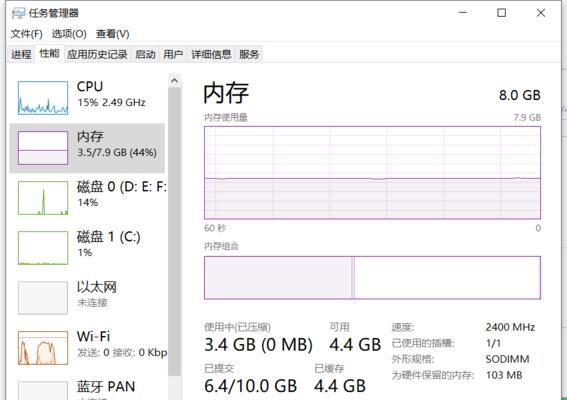This screenshot has height=400, width=567.
Task: Switch to the 应用历史记录 tab
Action: (97, 54)
